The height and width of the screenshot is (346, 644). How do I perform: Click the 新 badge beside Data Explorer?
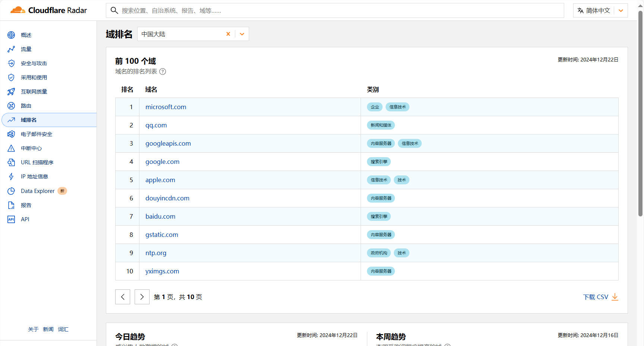coord(62,191)
